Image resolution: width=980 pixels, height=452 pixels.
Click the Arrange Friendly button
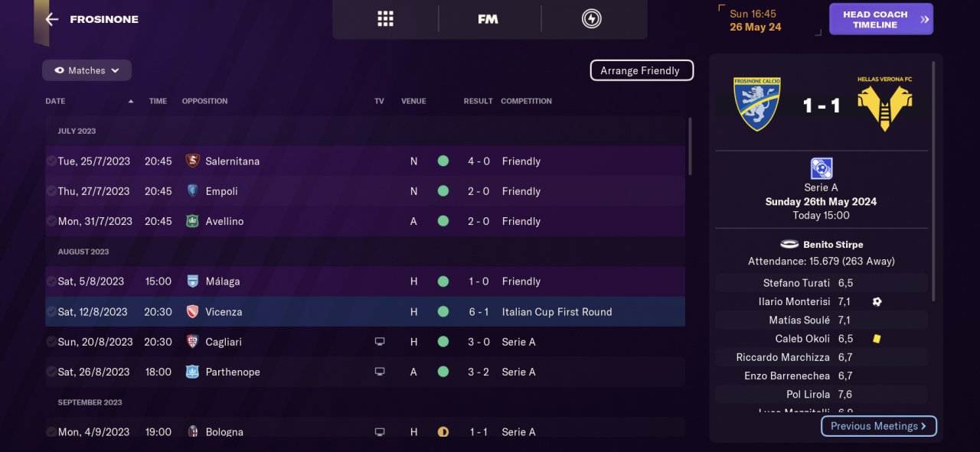click(x=641, y=70)
